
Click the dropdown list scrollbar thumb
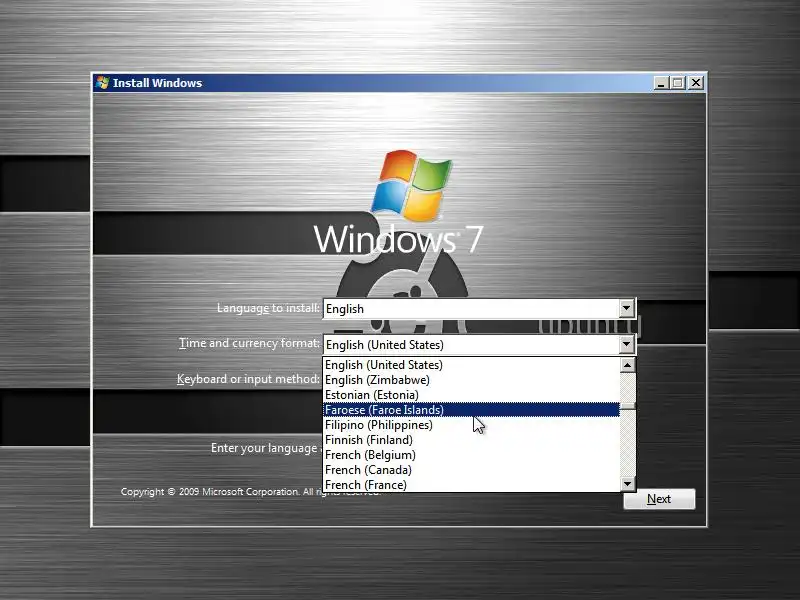coord(628,406)
